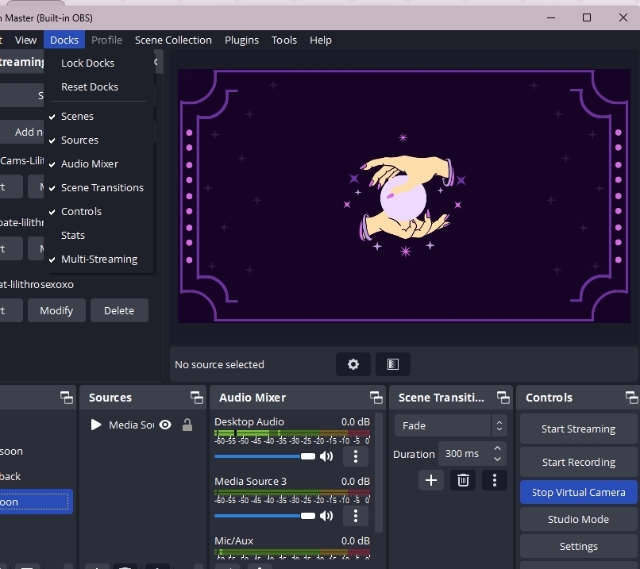640x569 pixels.
Task: Mute the Desktop Audio speaker icon
Action: (x=326, y=456)
